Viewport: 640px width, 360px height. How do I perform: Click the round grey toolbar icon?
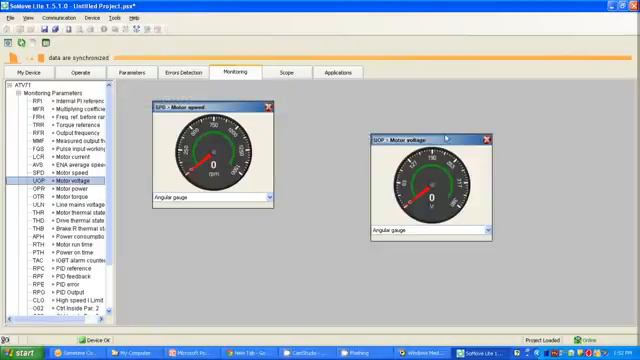104,29
